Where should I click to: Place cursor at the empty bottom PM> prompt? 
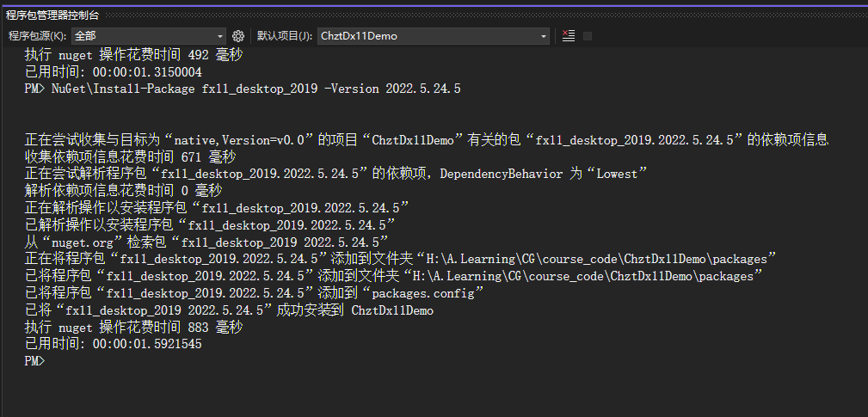(x=52, y=361)
